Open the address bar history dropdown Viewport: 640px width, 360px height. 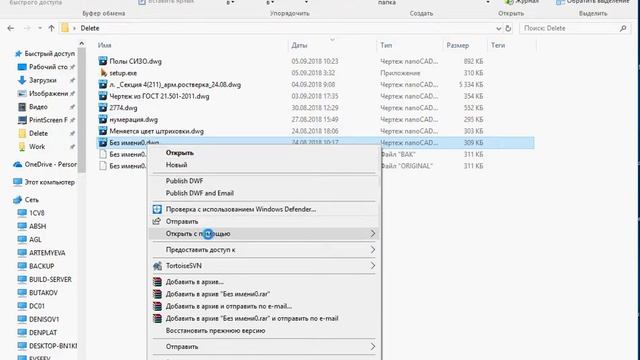tap(498, 29)
